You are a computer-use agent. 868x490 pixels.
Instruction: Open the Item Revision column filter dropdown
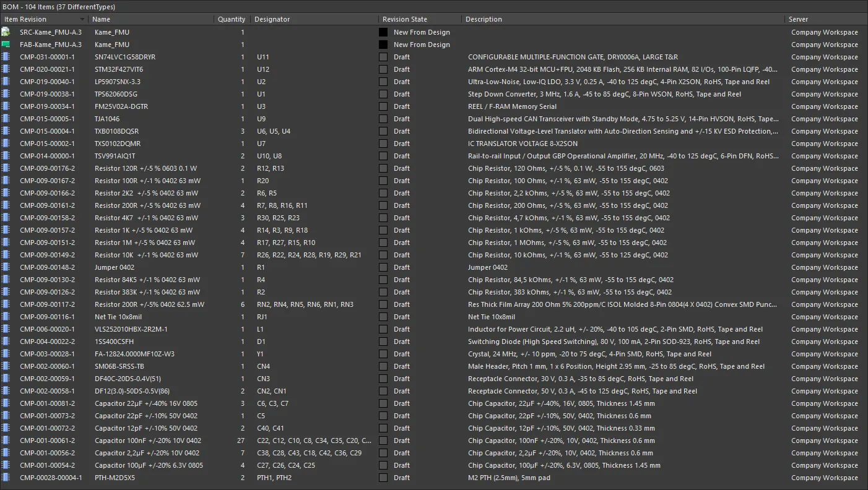pyautogui.click(x=81, y=19)
